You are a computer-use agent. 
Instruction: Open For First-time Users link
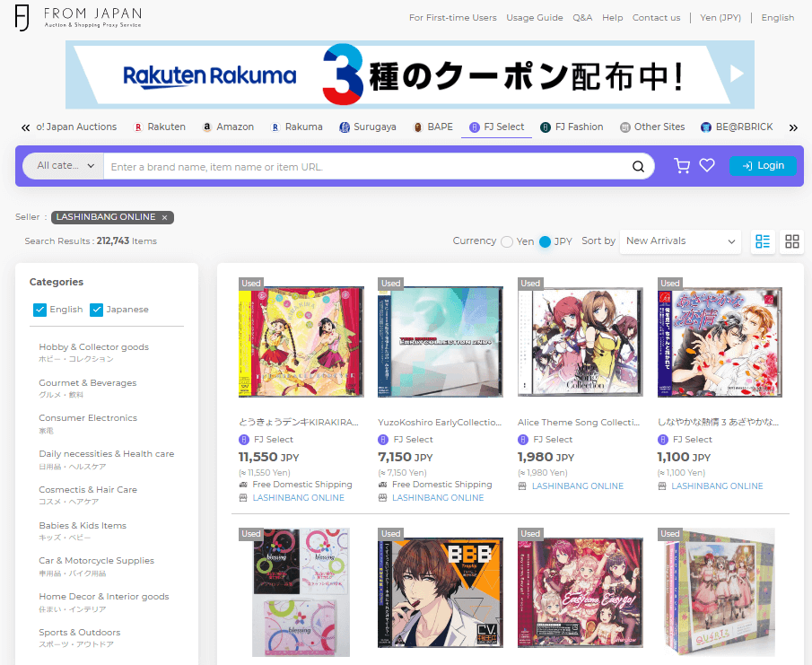[x=452, y=18]
